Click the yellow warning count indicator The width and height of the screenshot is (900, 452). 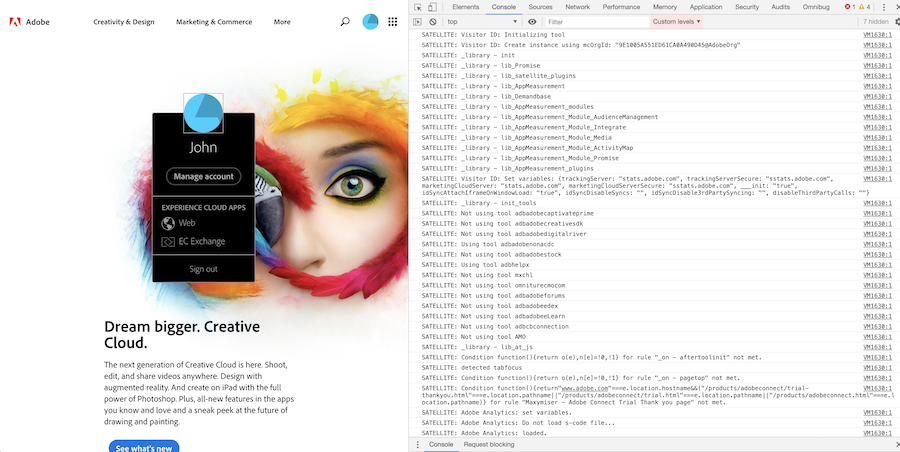click(x=865, y=7)
